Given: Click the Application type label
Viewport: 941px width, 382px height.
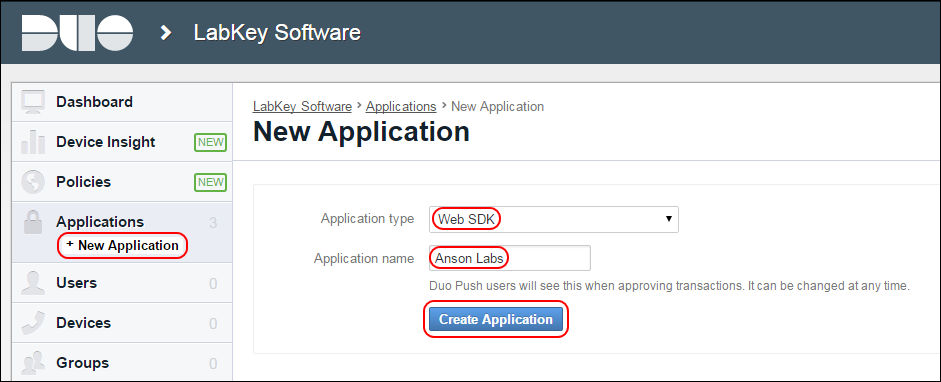Looking at the screenshot, I should [367, 218].
